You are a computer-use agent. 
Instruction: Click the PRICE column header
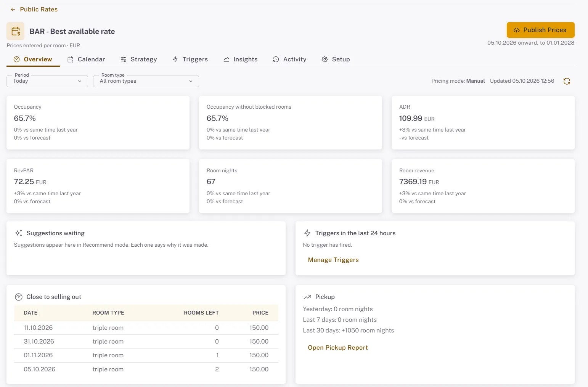pyautogui.click(x=260, y=313)
